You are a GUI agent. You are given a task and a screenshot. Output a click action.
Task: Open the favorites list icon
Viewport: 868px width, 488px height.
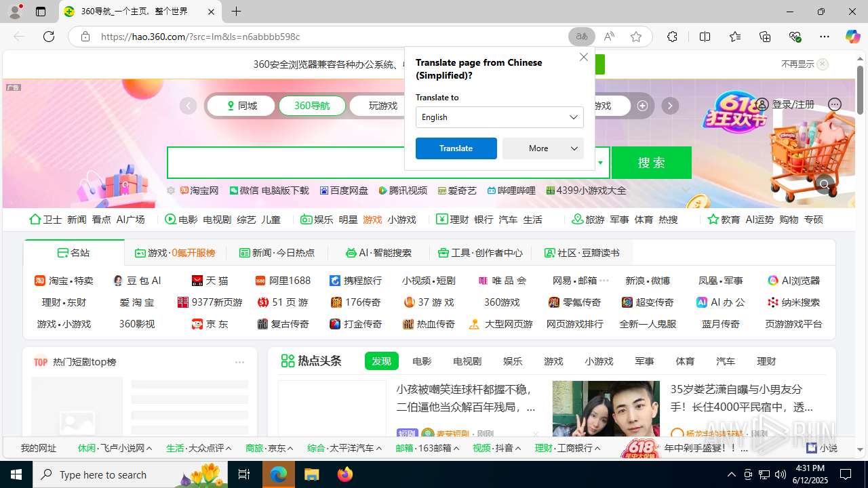click(x=735, y=37)
